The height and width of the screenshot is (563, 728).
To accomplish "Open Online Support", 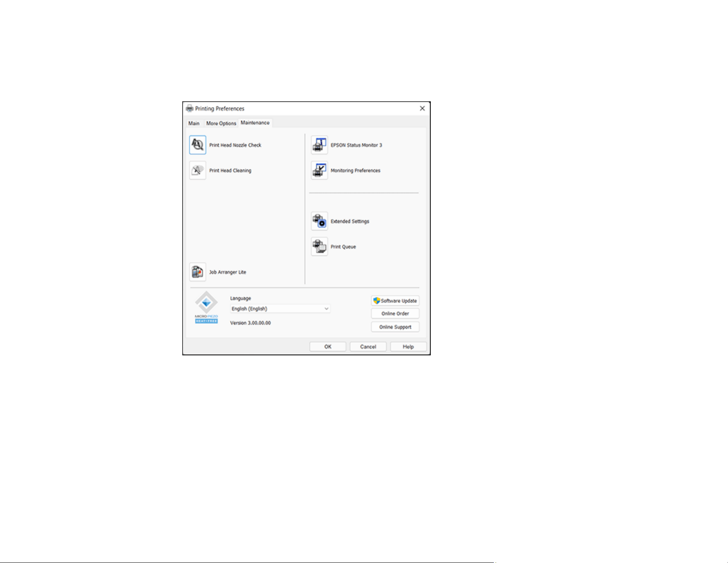I will click(395, 327).
